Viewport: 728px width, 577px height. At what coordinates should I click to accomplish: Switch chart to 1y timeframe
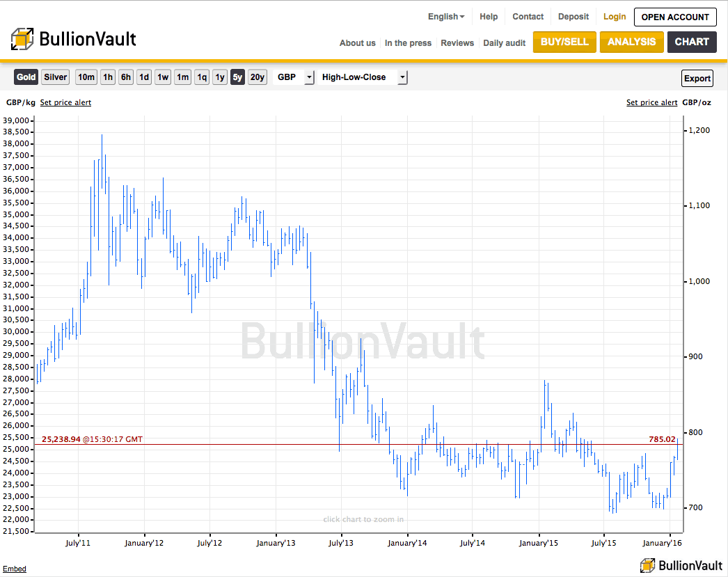coord(220,77)
